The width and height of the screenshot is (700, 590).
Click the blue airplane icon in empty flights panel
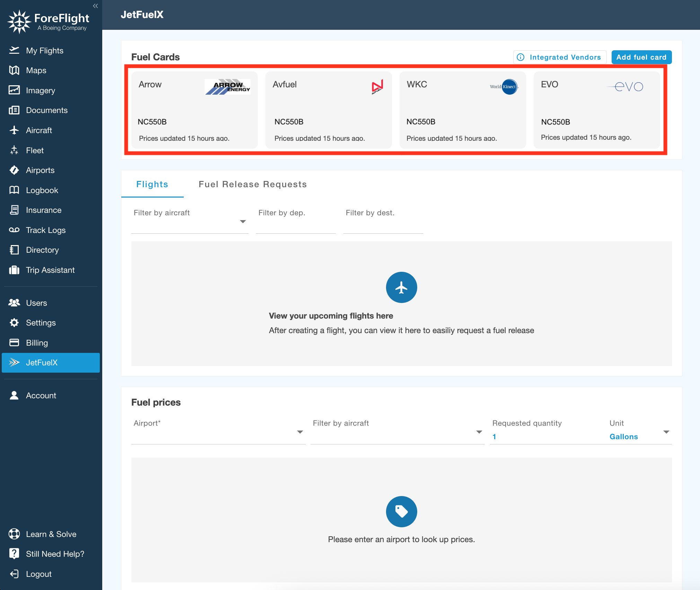pos(401,287)
